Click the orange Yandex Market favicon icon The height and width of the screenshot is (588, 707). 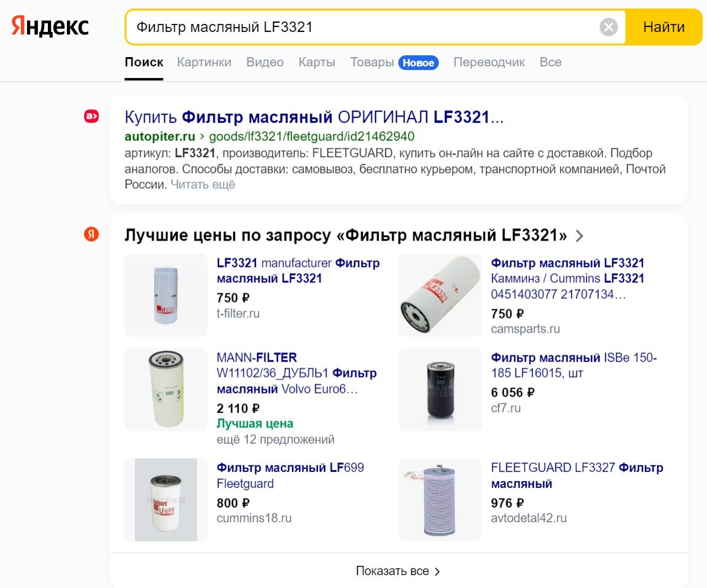tap(91, 234)
